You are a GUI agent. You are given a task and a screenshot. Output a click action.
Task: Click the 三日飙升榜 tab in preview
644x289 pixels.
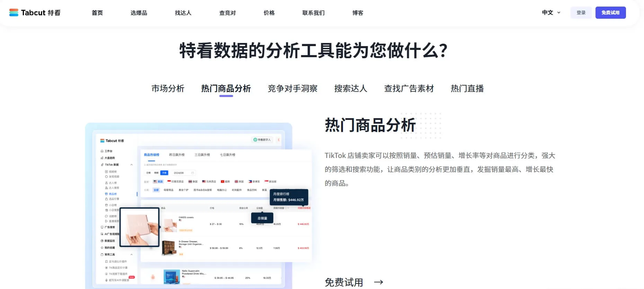coord(202,155)
